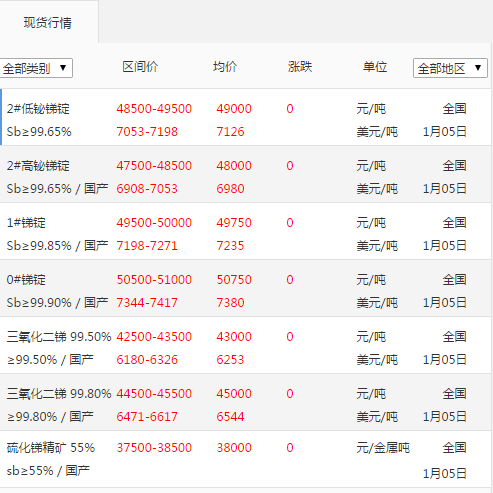Open the 1#锑锭 product entry

tap(26, 223)
